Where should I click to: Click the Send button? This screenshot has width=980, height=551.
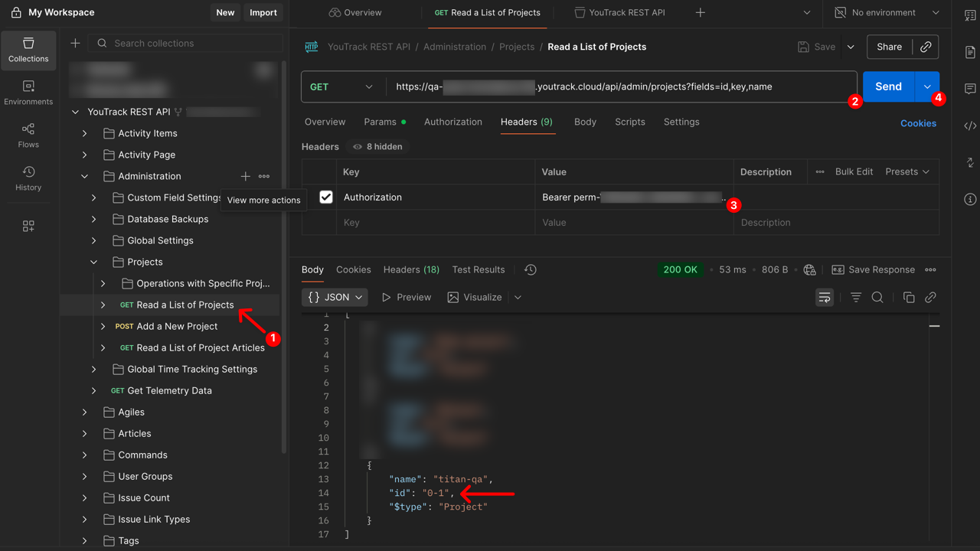888,86
